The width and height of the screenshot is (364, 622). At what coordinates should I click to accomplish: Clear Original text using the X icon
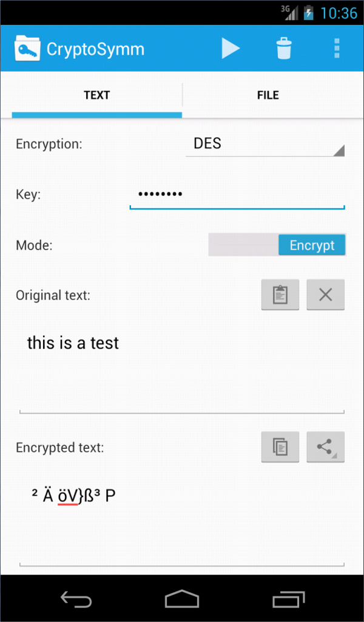point(325,295)
